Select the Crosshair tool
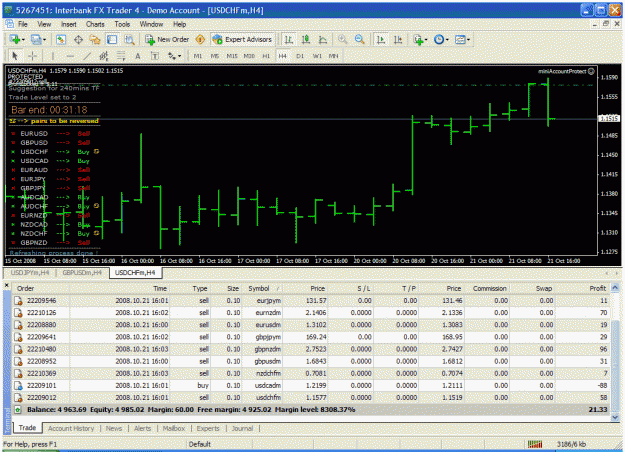This screenshot has height=452, width=625. (33, 56)
